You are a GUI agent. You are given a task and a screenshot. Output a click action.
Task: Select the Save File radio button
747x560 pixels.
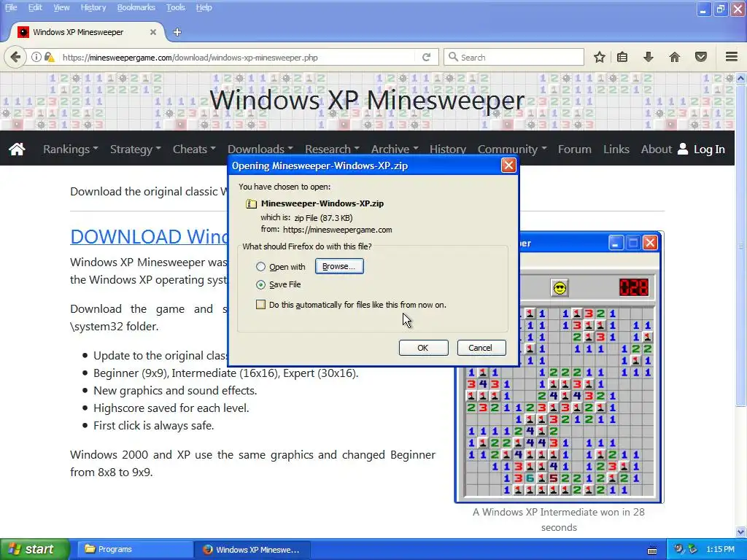[x=260, y=284]
